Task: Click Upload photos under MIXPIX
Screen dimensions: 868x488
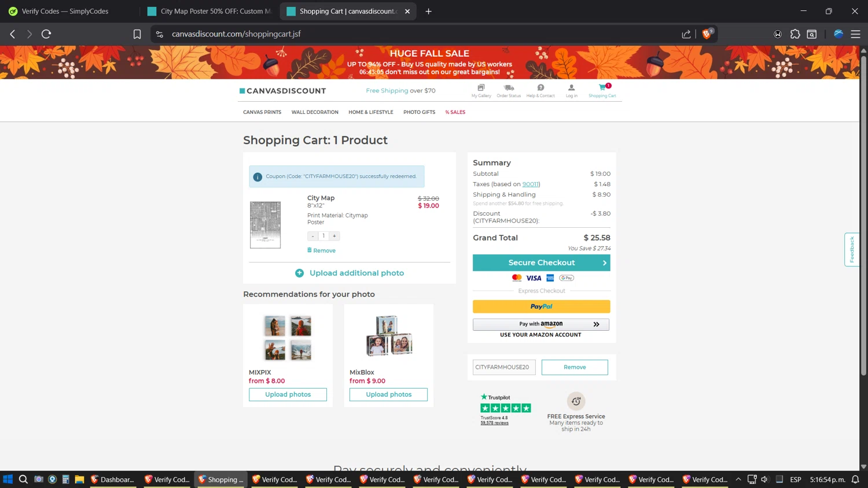Action: 288,394
